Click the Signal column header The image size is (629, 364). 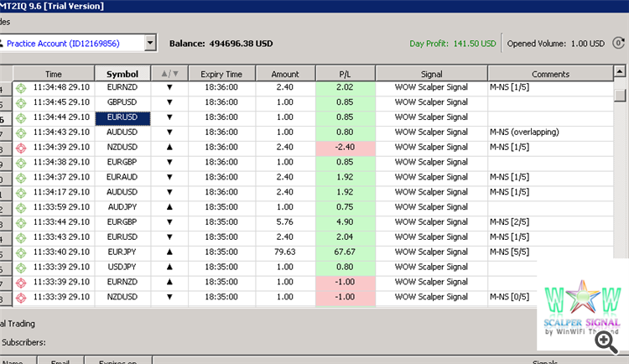pyautogui.click(x=432, y=74)
